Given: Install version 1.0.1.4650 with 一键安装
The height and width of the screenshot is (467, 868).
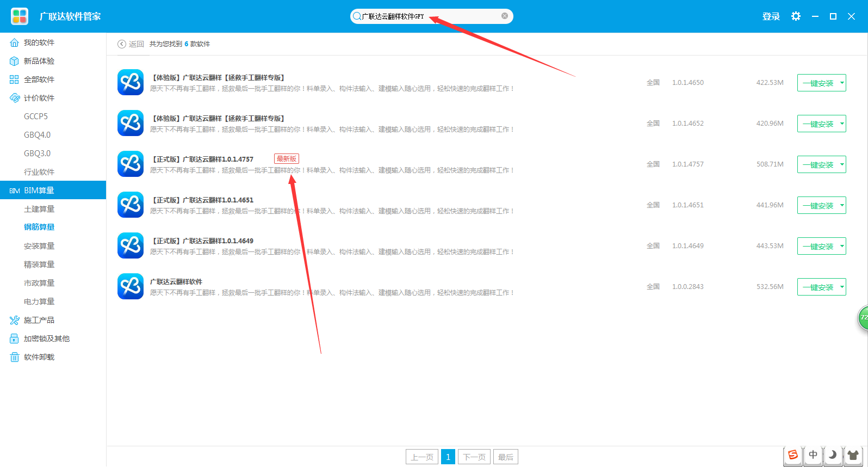Looking at the screenshot, I should (x=818, y=83).
